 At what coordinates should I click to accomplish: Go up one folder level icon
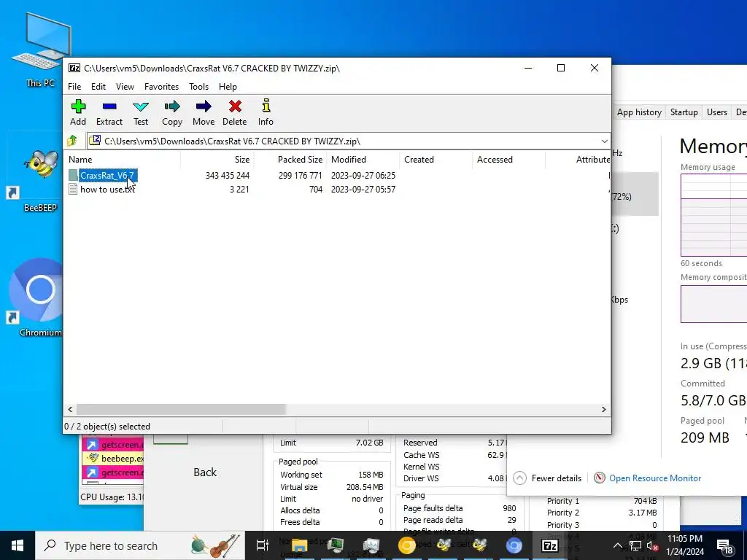[72, 141]
